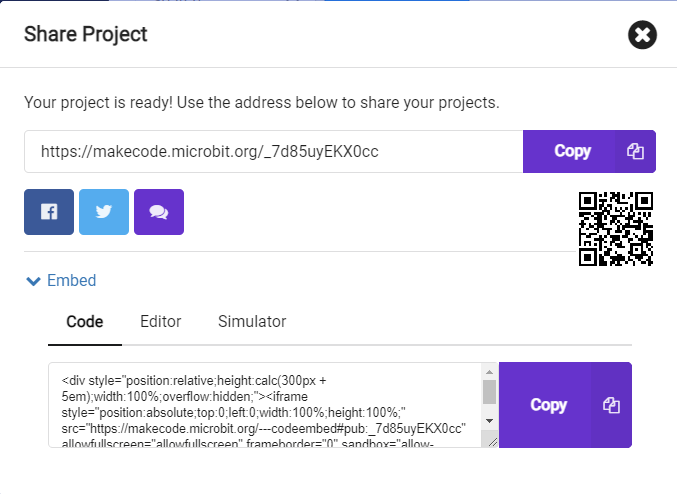The height and width of the screenshot is (494, 677).
Task: Select the makecode.microbit.org share link field
Action: (273, 152)
